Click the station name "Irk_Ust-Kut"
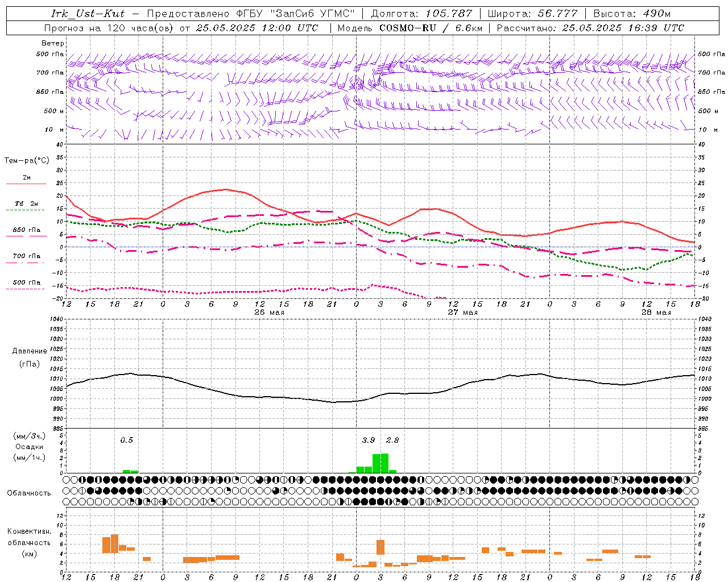The width and height of the screenshot is (728, 582). click(x=88, y=14)
